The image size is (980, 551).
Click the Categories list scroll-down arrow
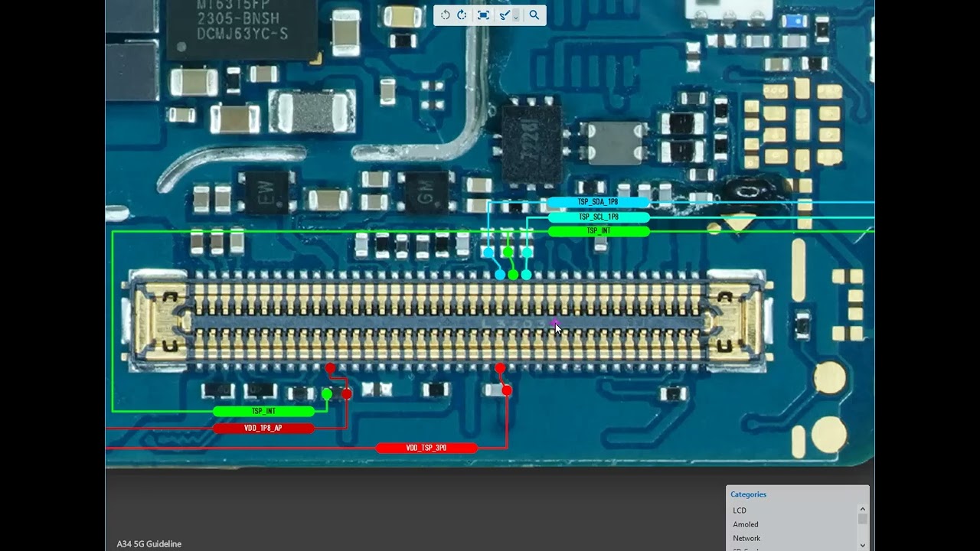(x=862, y=545)
